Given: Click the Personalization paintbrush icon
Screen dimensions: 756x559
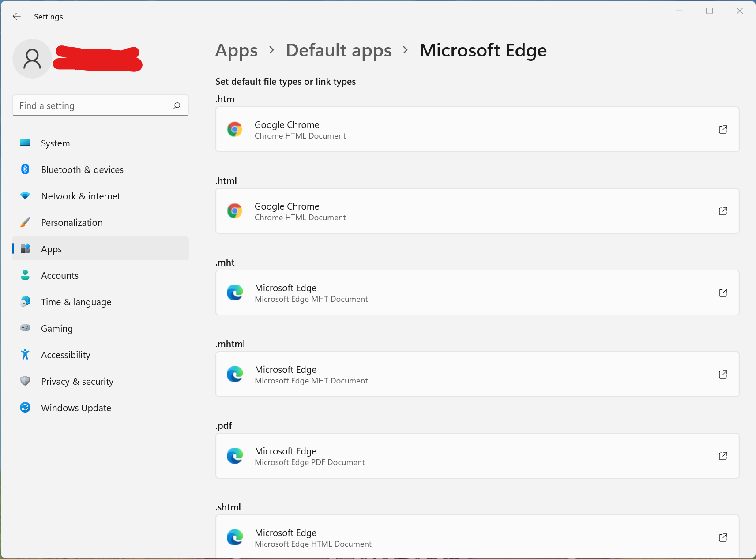Looking at the screenshot, I should (25, 222).
